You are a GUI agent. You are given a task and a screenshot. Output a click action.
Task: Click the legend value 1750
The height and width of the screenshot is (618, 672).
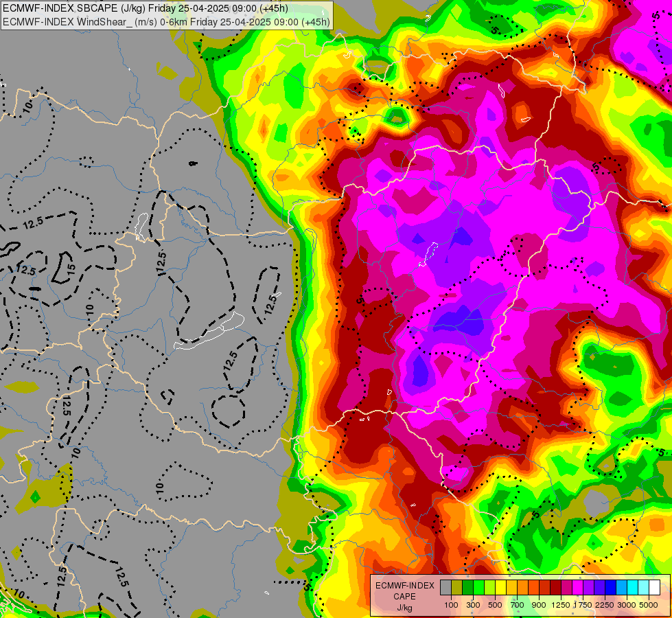coord(583,605)
